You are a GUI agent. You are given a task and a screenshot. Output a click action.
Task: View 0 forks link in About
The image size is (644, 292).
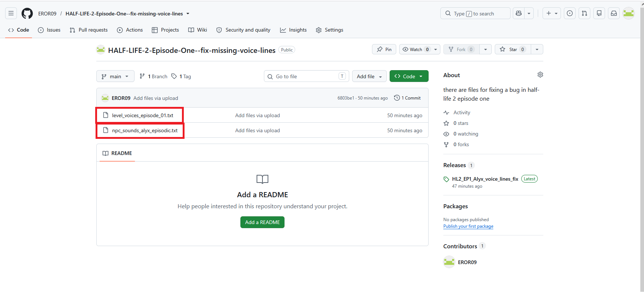pos(461,145)
